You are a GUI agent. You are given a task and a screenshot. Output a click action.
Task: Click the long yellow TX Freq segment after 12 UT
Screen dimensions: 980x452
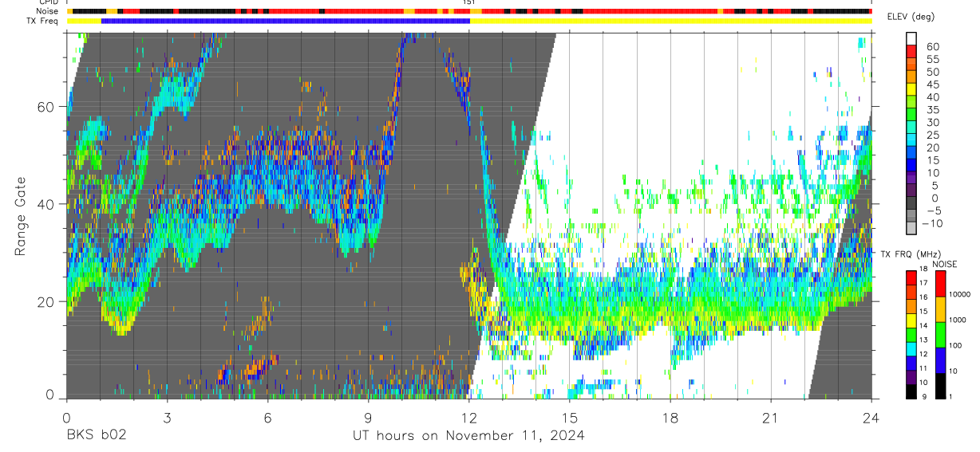(670, 21)
